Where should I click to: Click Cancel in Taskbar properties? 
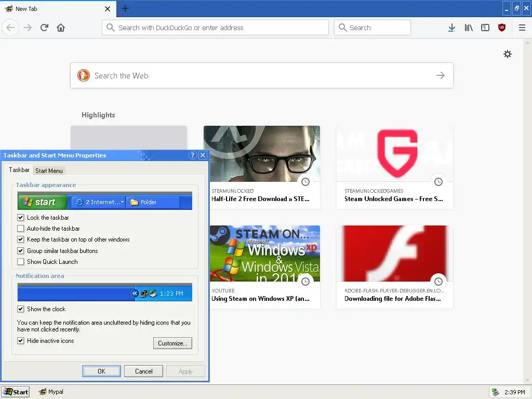pos(143,371)
